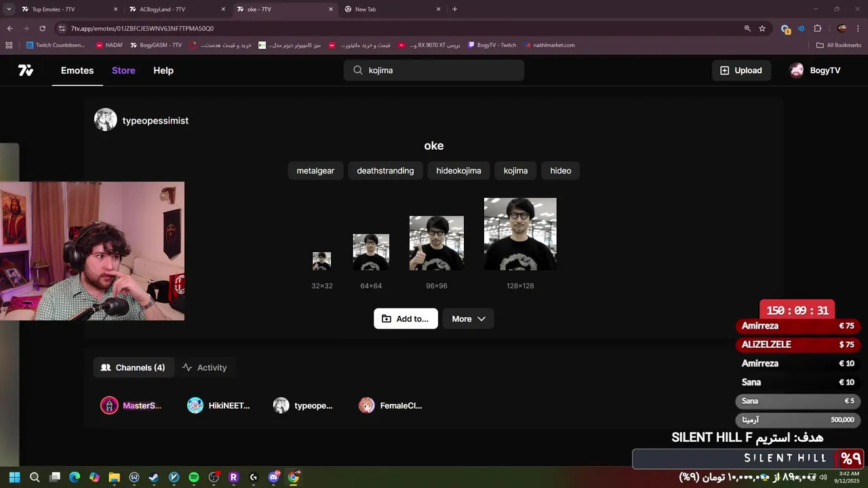Viewport: 868px width, 488px height.
Task: Open Discord from the taskbar
Action: [273, 477]
